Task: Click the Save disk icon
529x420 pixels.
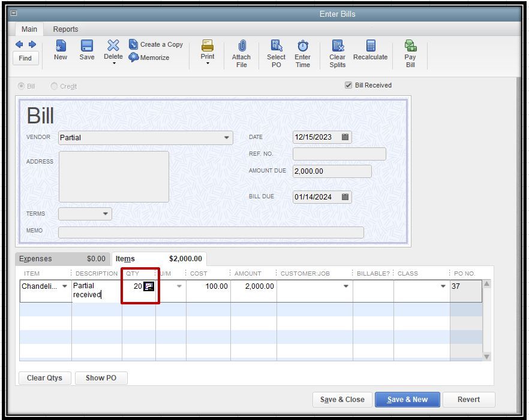Action: click(87, 46)
